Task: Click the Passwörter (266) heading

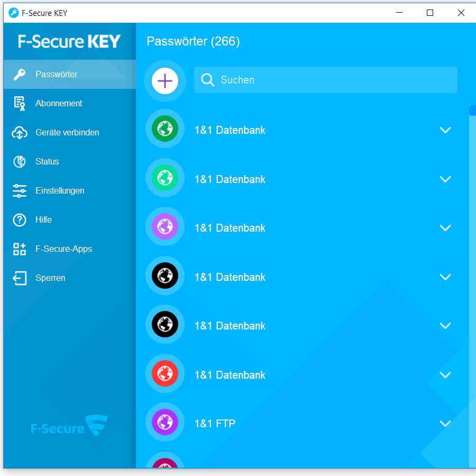Action: coord(193,41)
